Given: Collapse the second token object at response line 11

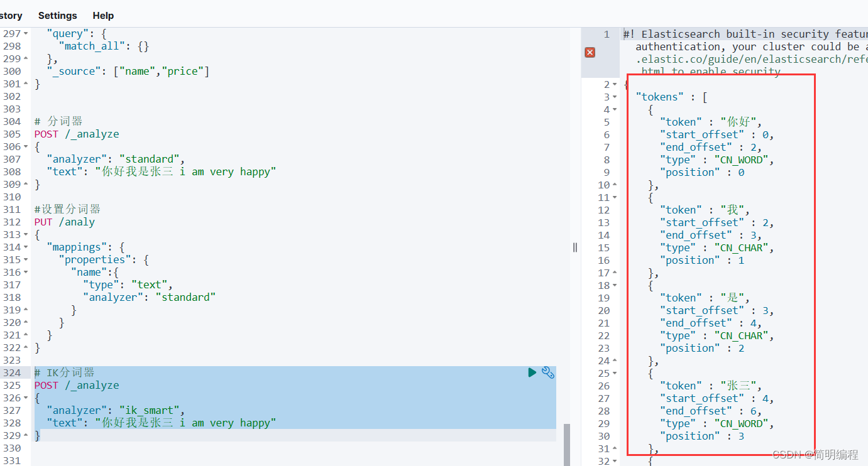Looking at the screenshot, I should (x=615, y=197).
